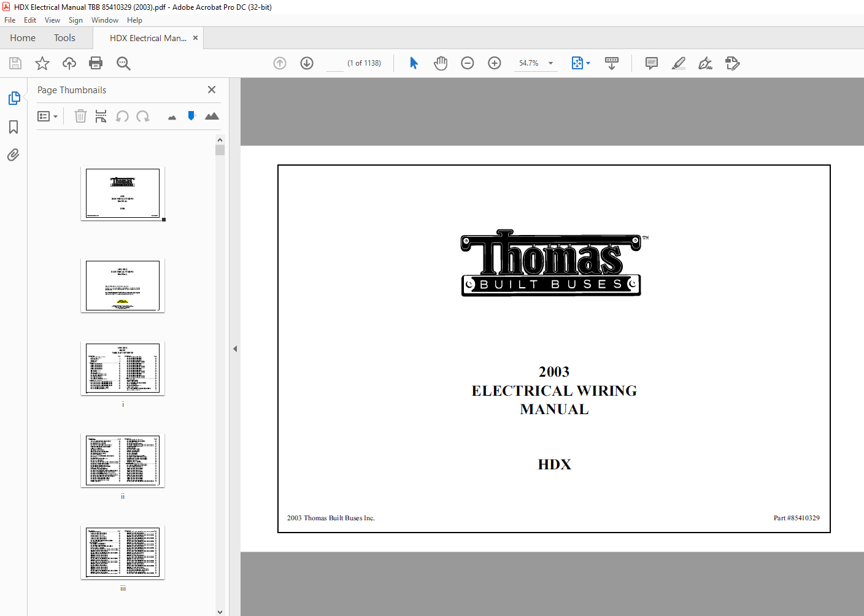Open the Sign menu
This screenshot has height=616, width=864.
pos(75,20)
